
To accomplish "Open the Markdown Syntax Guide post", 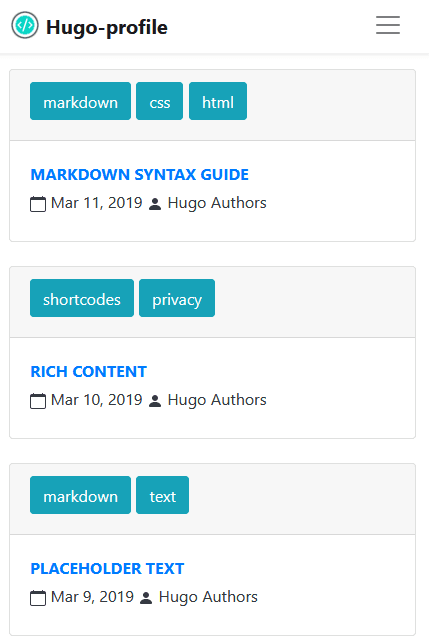I will [139, 175].
